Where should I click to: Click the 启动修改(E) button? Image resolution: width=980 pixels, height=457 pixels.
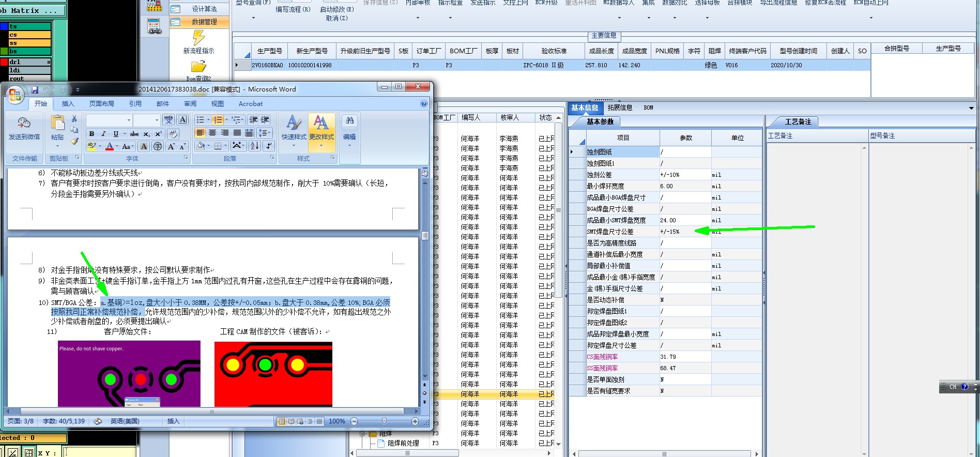click(337, 9)
